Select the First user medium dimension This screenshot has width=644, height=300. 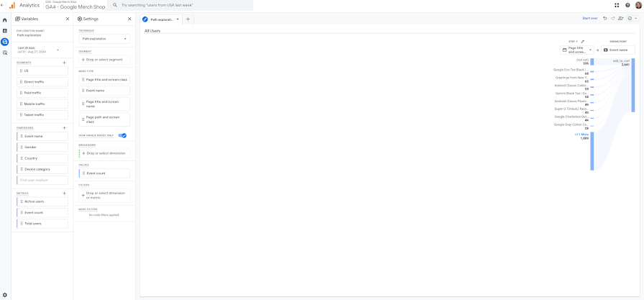point(42,181)
